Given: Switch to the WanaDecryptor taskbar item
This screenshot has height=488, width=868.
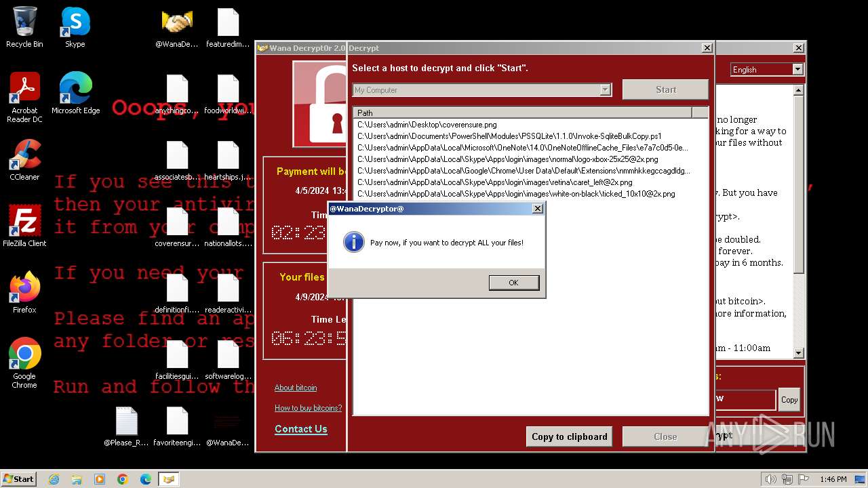Looking at the screenshot, I should point(169,479).
